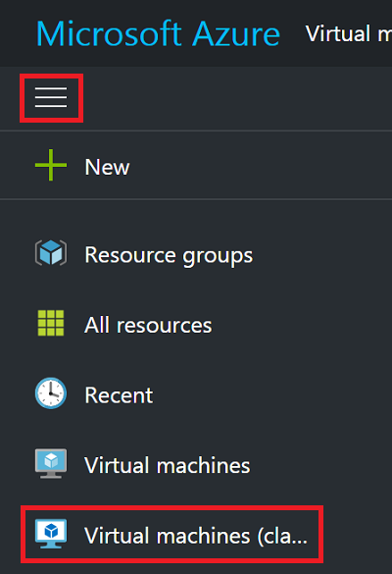Open the Virtual machines menu entry

click(168, 465)
